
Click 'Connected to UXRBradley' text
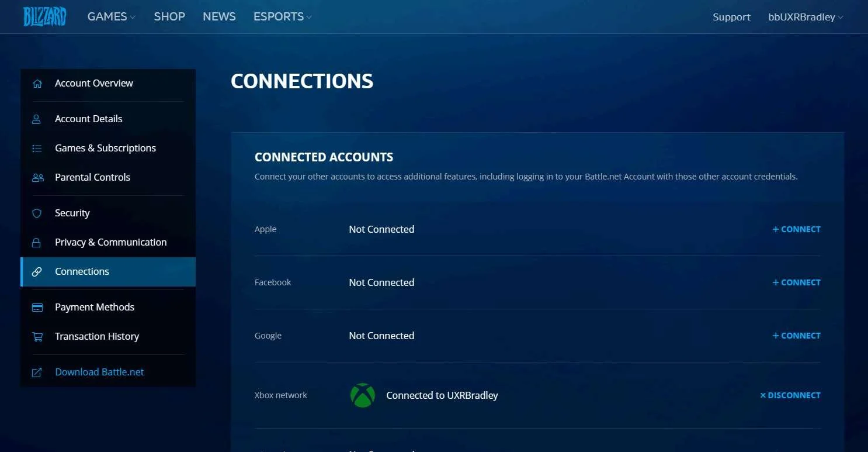point(442,395)
